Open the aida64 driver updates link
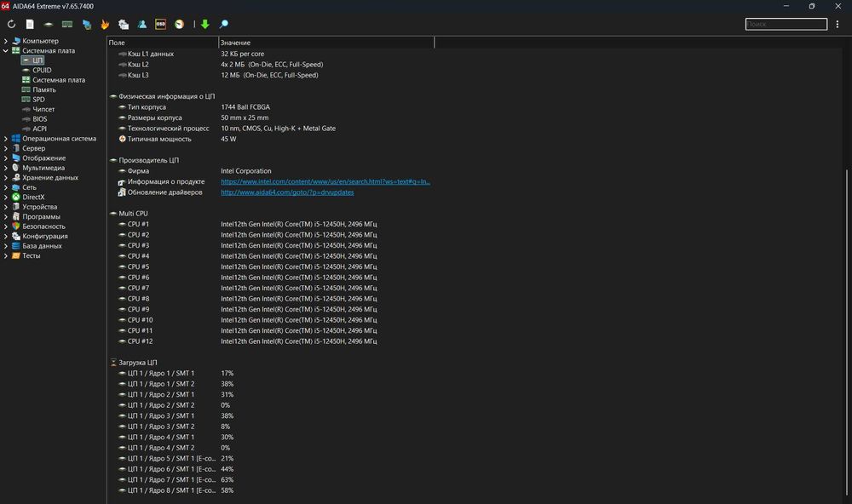This screenshot has width=852, height=504. point(287,192)
